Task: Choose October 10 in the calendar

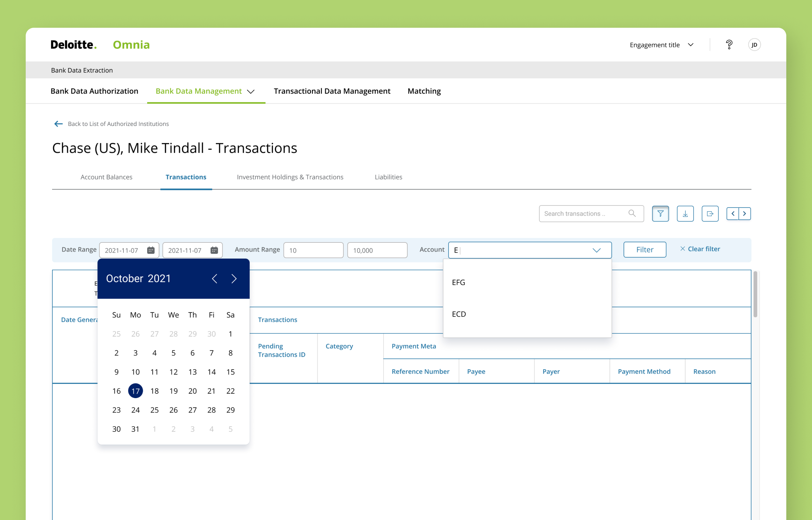Action: tap(135, 372)
